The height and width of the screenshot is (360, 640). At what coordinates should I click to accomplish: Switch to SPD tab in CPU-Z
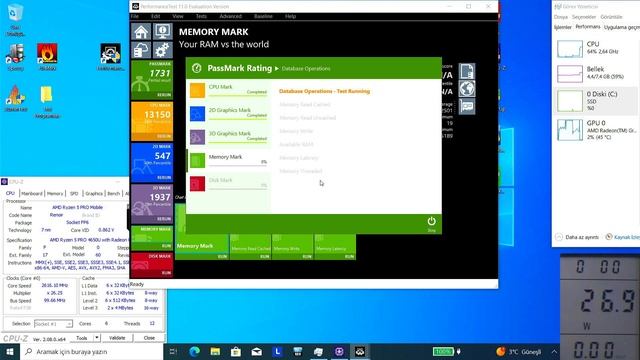[x=74, y=193]
